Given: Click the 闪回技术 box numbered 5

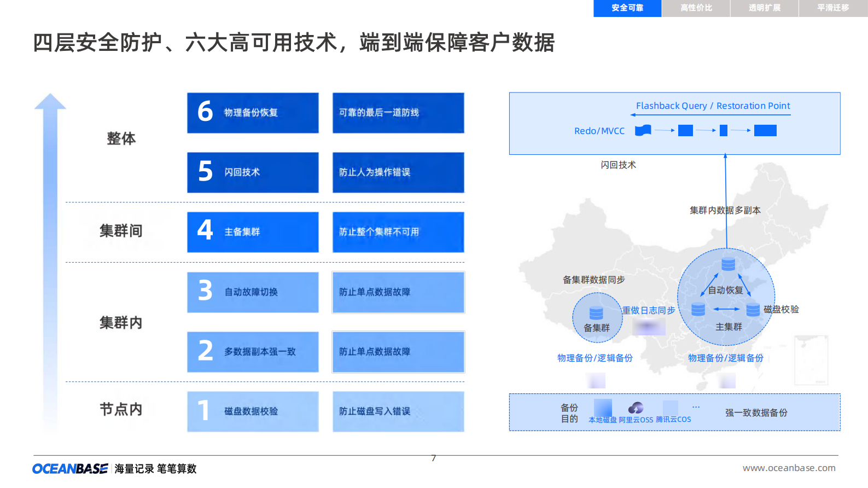Looking at the screenshot, I should click(253, 172).
